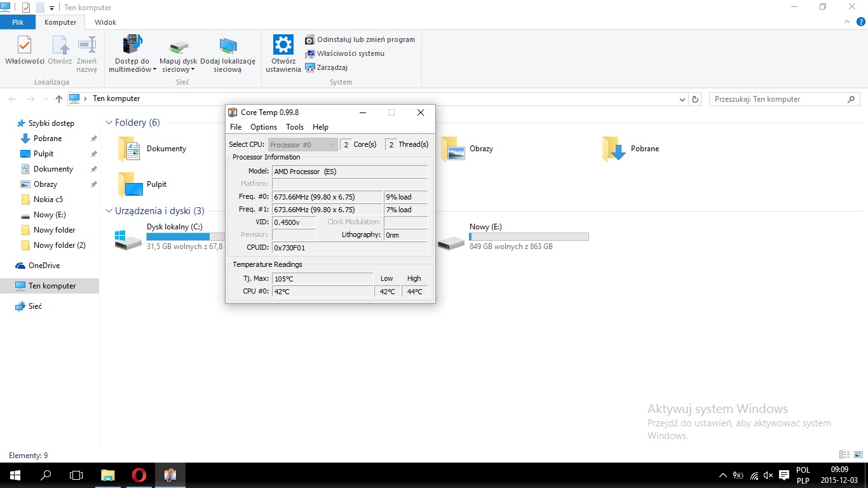
Task: Click the up-one-level arrow in Explorer
Action: point(59,99)
